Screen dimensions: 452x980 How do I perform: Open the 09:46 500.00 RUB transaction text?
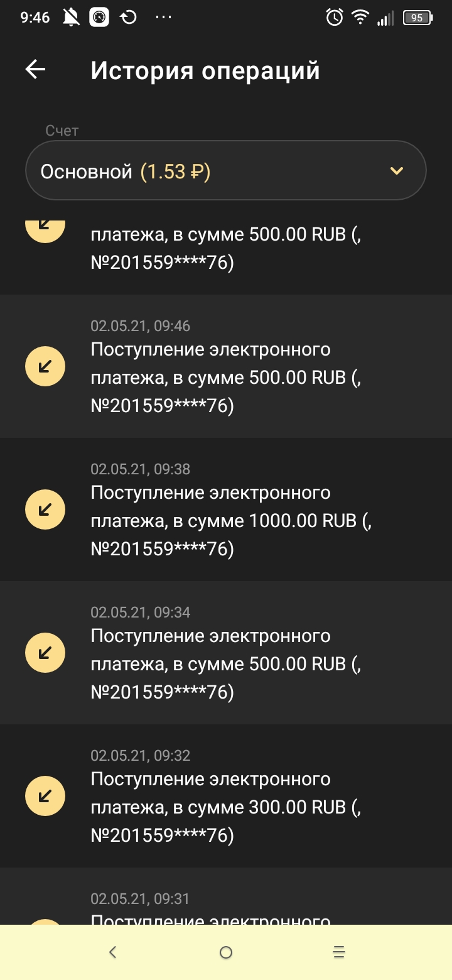226,378
